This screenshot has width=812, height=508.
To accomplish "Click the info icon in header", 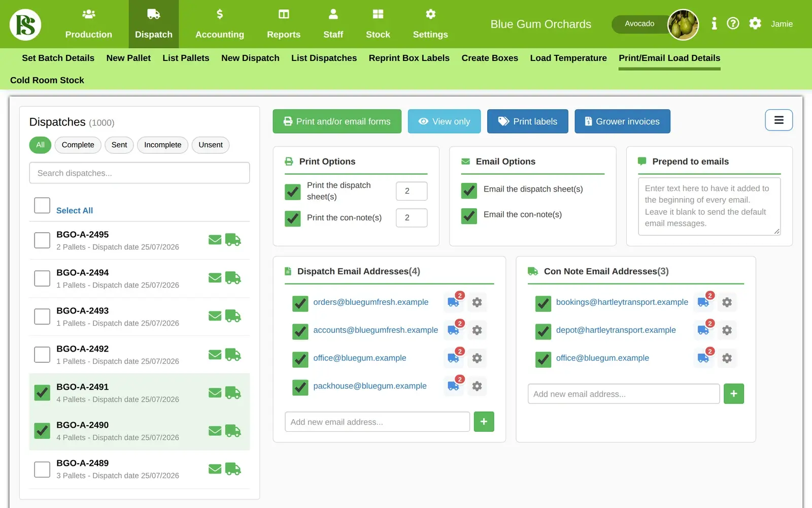I will (x=714, y=23).
